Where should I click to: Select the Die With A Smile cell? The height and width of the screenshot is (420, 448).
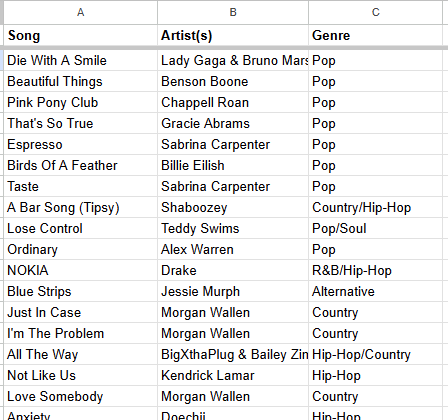80,60
